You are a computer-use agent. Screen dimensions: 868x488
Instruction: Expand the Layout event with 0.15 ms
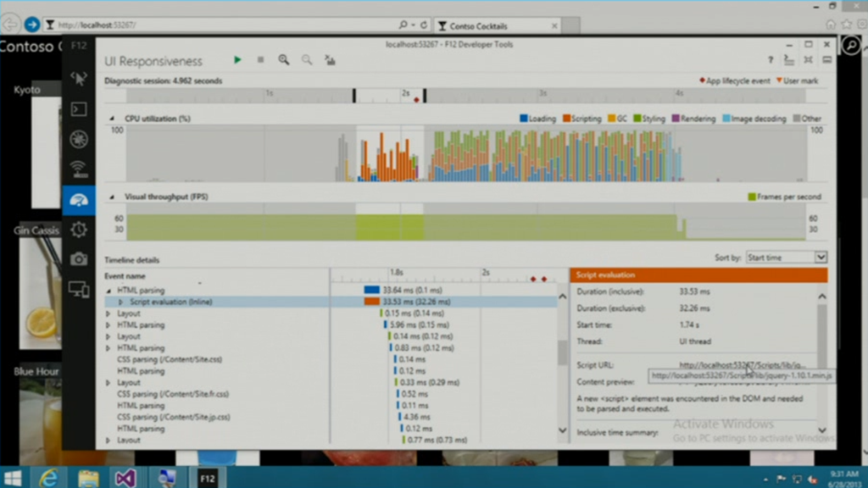pyautogui.click(x=108, y=313)
